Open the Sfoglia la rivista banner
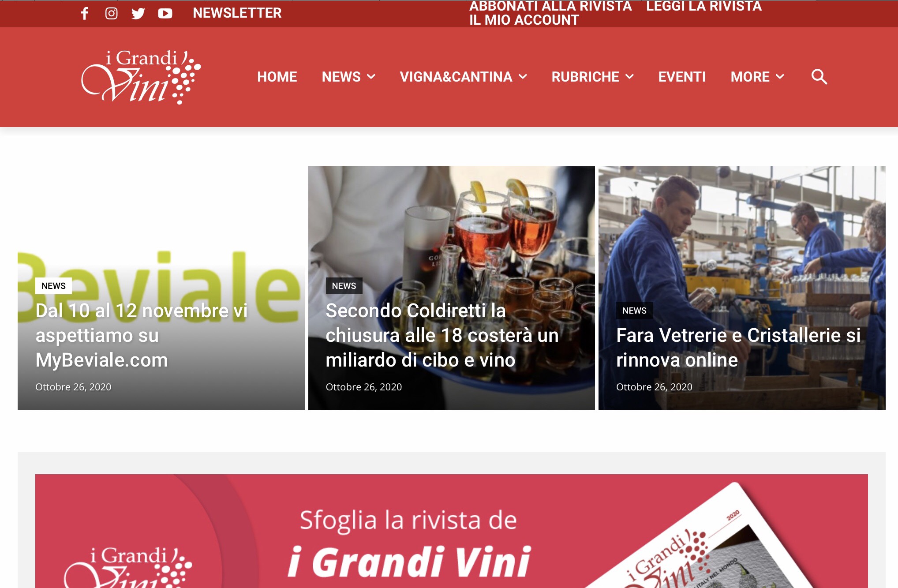The image size is (898, 588). [x=452, y=531]
